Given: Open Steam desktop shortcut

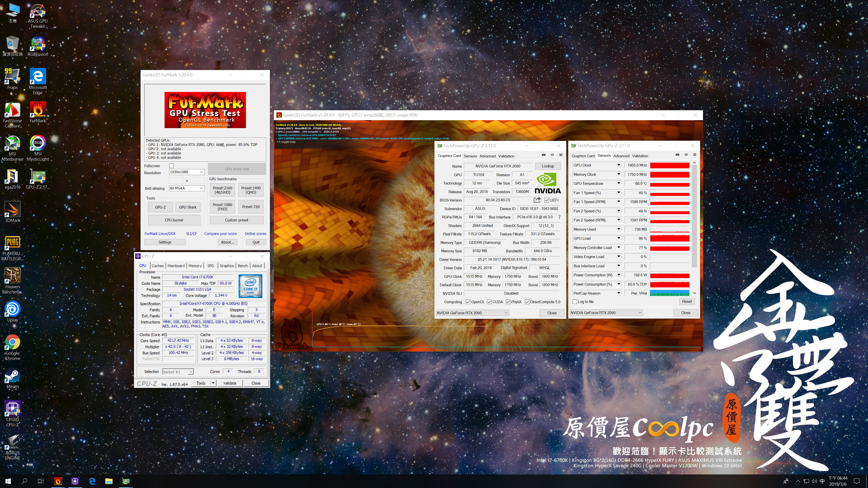Looking at the screenshot, I should click(12, 379).
